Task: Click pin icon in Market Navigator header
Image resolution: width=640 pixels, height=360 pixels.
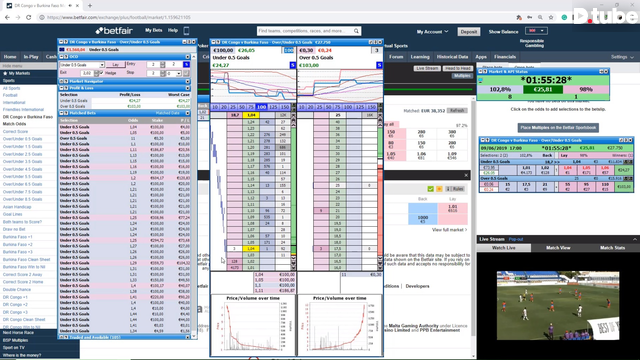Action: coord(66,82)
